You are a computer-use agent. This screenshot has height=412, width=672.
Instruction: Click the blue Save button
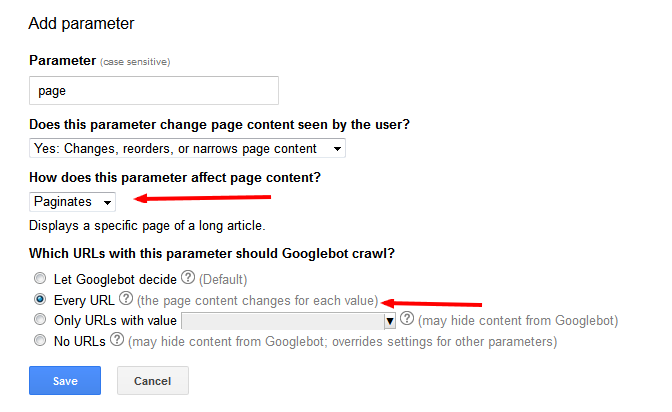point(65,381)
